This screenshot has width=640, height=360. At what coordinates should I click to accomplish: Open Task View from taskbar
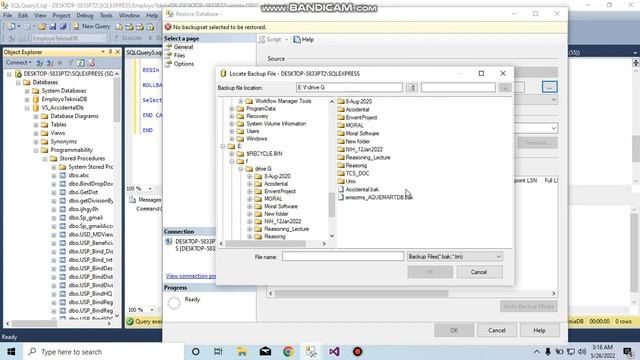coord(218,351)
